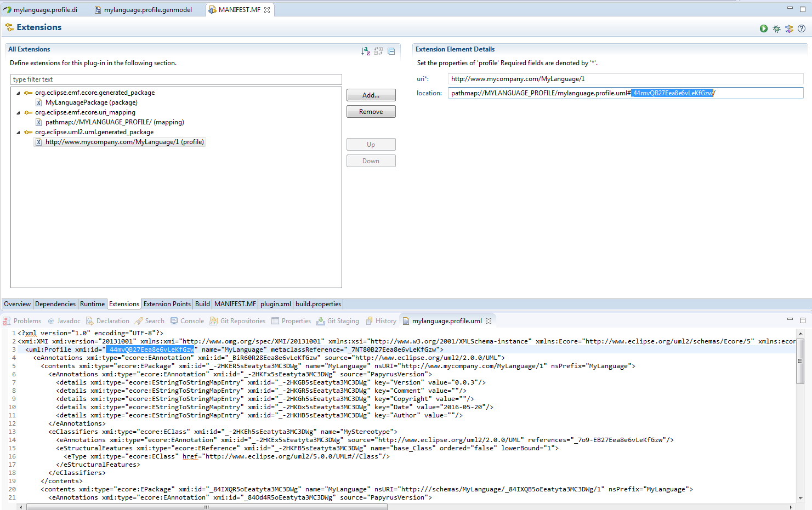Viewport: 812px width, 510px height.
Task: Click in the uri field
Action: tap(626, 79)
